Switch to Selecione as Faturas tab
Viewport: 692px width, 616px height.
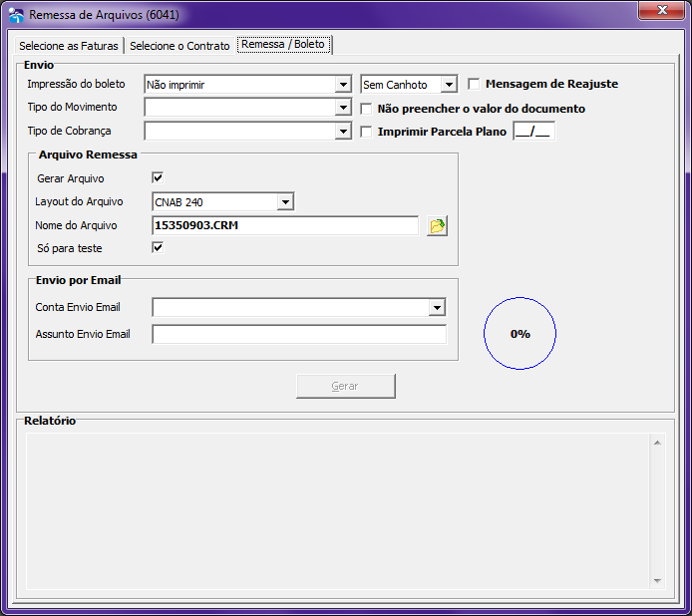(69, 46)
